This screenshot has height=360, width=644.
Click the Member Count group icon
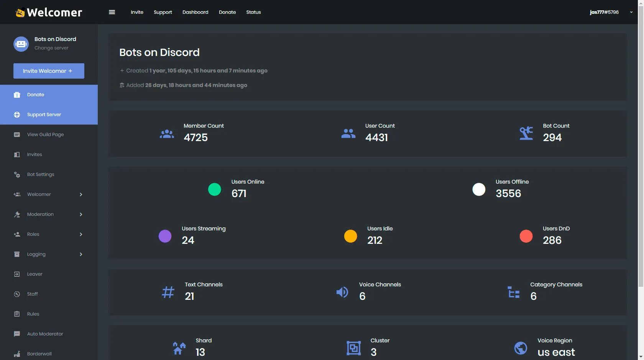tap(167, 134)
